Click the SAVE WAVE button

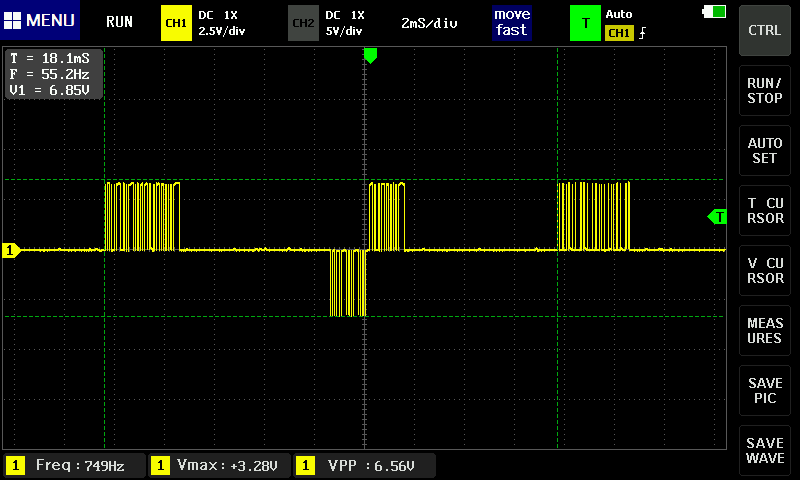pos(764,450)
